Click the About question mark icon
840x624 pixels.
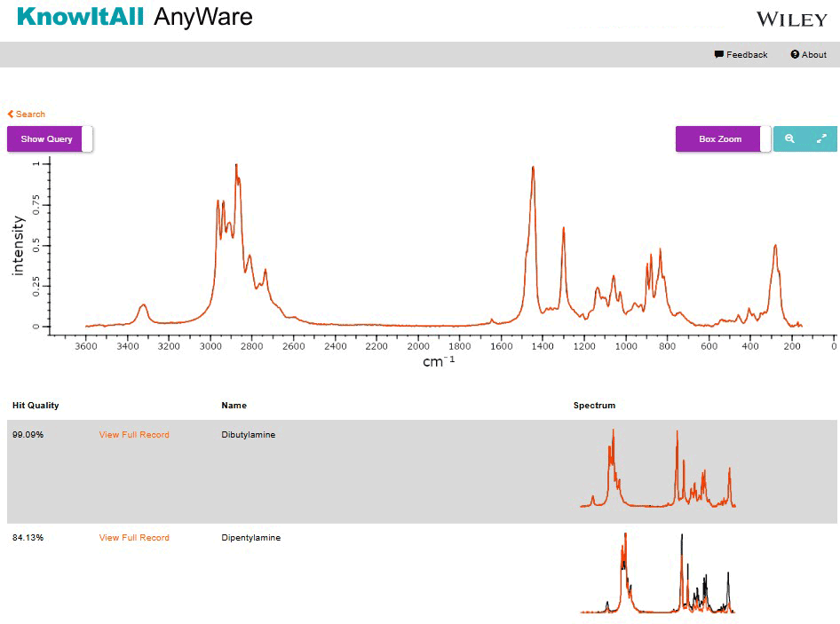click(x=795, y=55)
